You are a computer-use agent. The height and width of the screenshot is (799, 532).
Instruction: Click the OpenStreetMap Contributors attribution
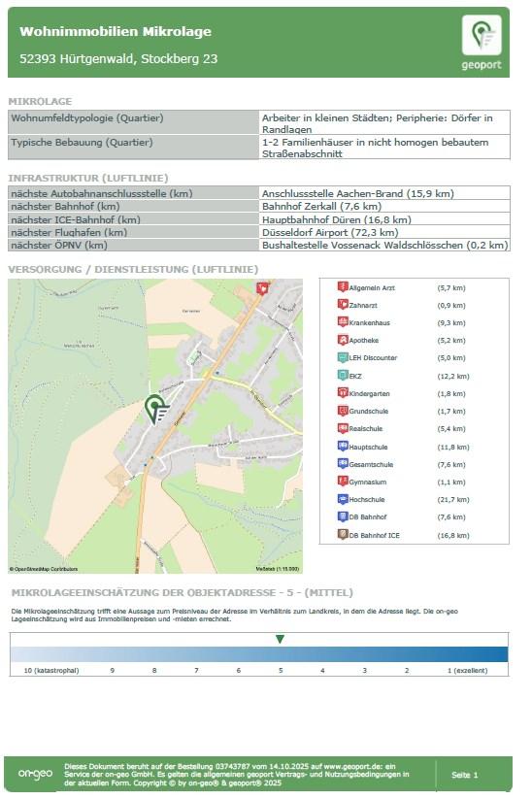pos(44,569)
